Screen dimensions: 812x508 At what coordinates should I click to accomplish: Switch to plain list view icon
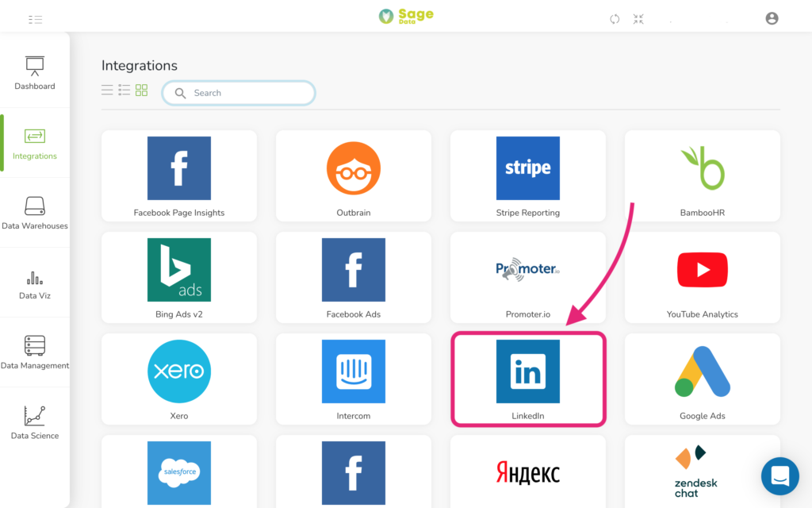[x=107, y=90]
